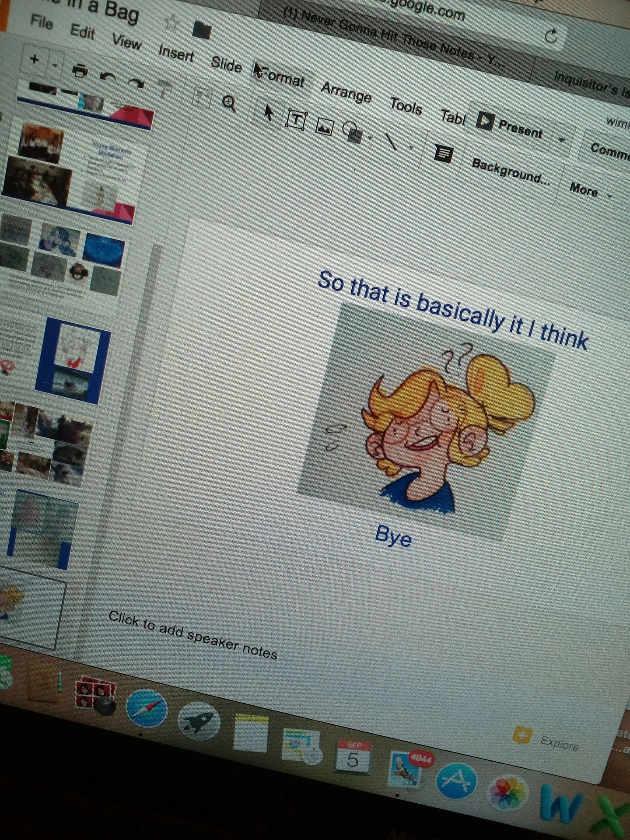The image size is (630, 840).
Task: Click the Print icon in toolbar
Action: pyautogui.click(x=79, y=70)
